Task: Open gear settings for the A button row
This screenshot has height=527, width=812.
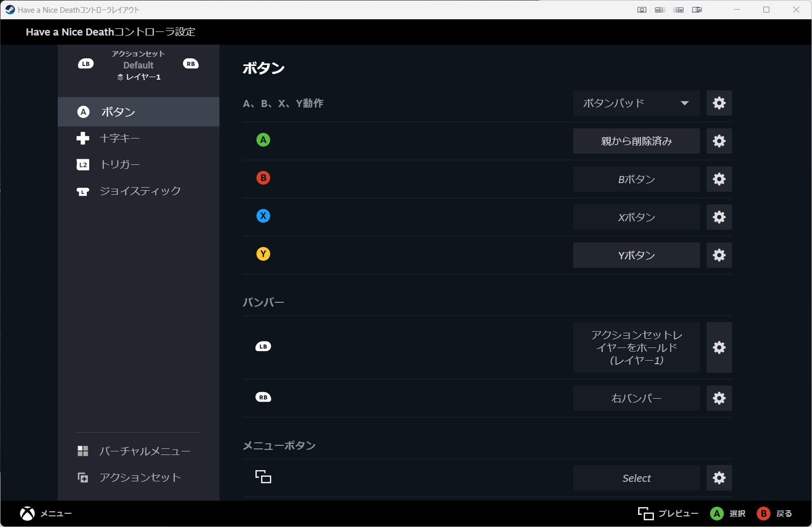Action: point(719,141)
